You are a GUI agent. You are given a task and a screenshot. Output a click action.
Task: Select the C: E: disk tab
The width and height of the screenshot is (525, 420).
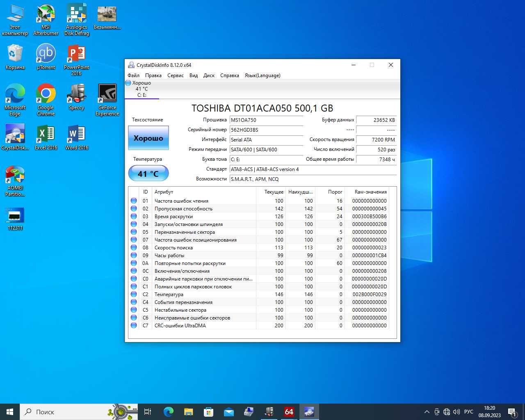point(142,89)
